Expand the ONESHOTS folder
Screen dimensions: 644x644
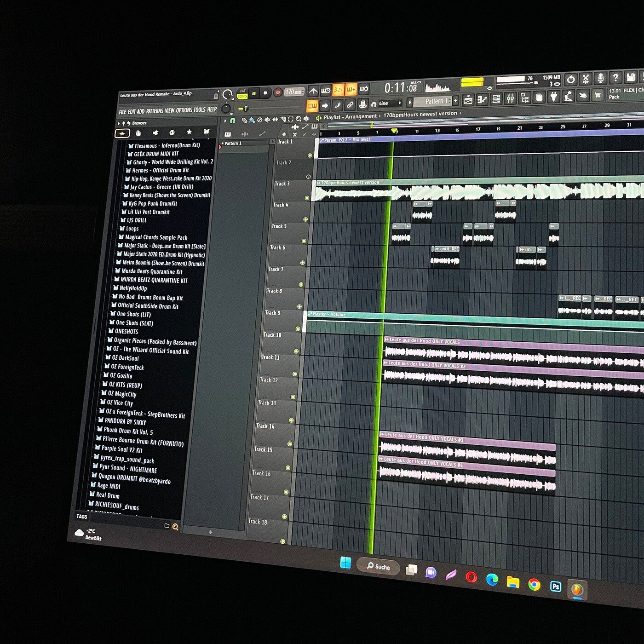click(x=123, y=331)
